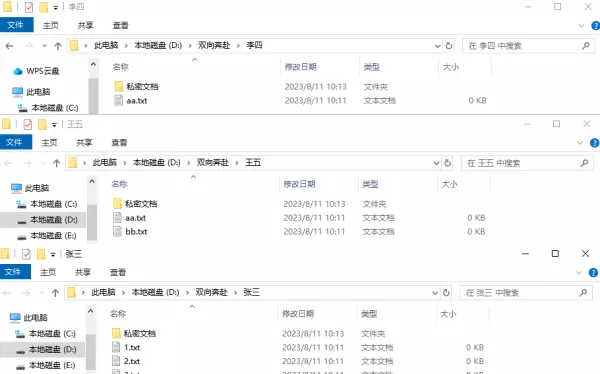Select WPS云盘 in 李四 window sidebar
This screenshot has height=374, width=600.
(x=36, y=71)
